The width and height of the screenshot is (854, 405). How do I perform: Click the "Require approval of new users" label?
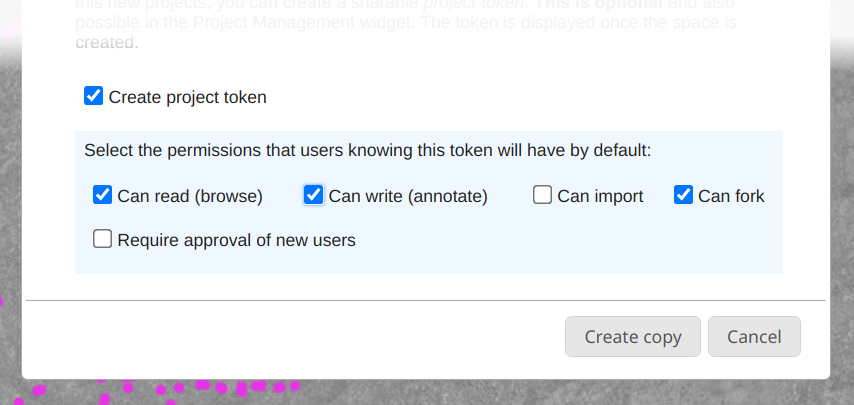[236, 240]
